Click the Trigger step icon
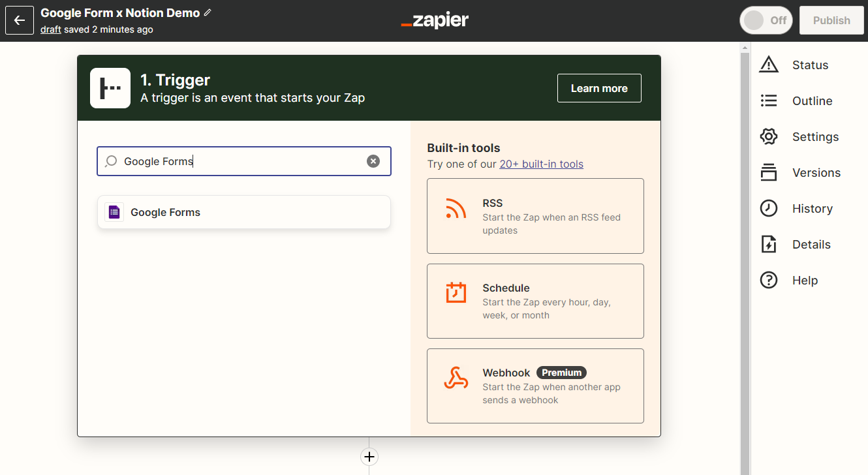The height and width of the screenshot is (475, 868). tap(110, 88)
